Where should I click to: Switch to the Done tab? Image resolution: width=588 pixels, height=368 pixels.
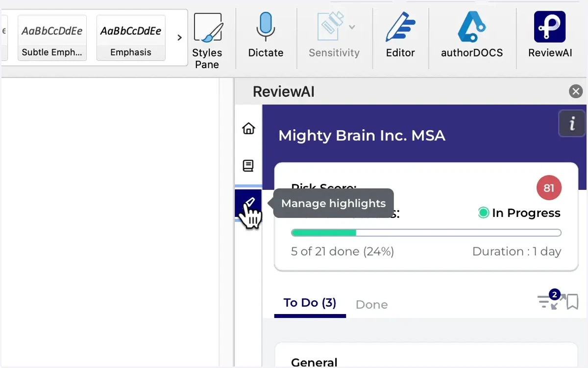point(371,305)
